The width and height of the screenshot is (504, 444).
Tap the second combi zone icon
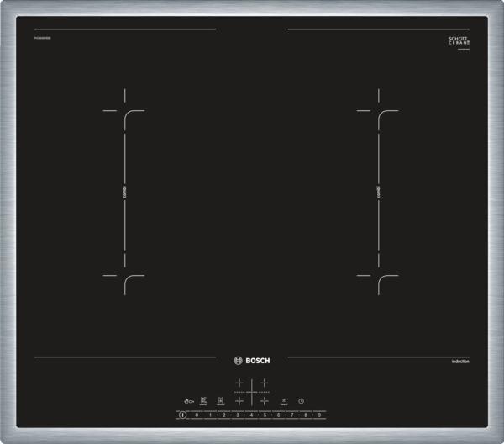tap(221, 401)
